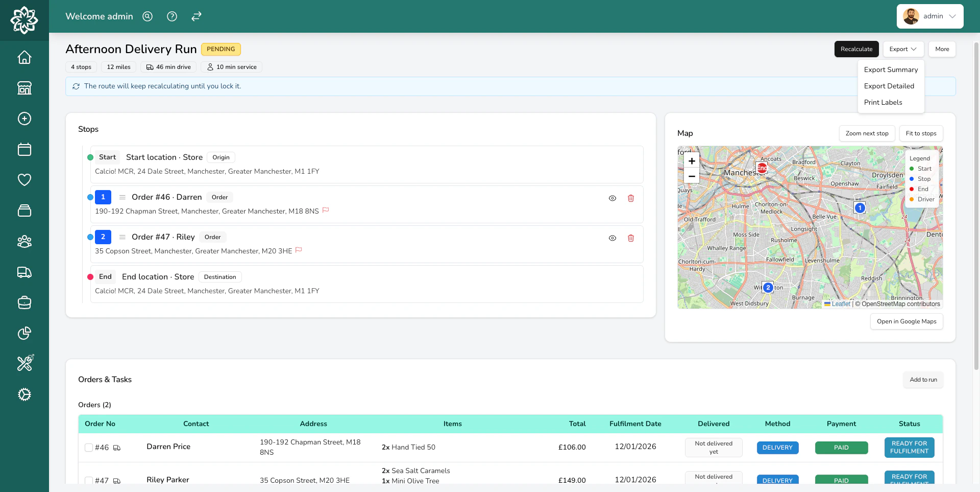View stop Order #47 Riley via eye icon
The image size is (980, 492).
click(612, 238)
